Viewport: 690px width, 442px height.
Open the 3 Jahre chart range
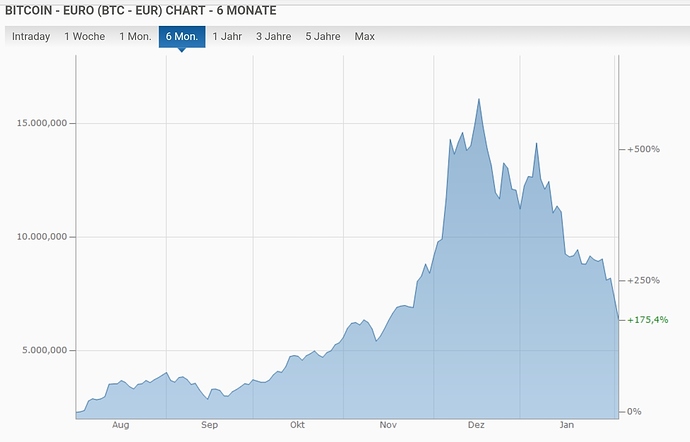[274, 37]
